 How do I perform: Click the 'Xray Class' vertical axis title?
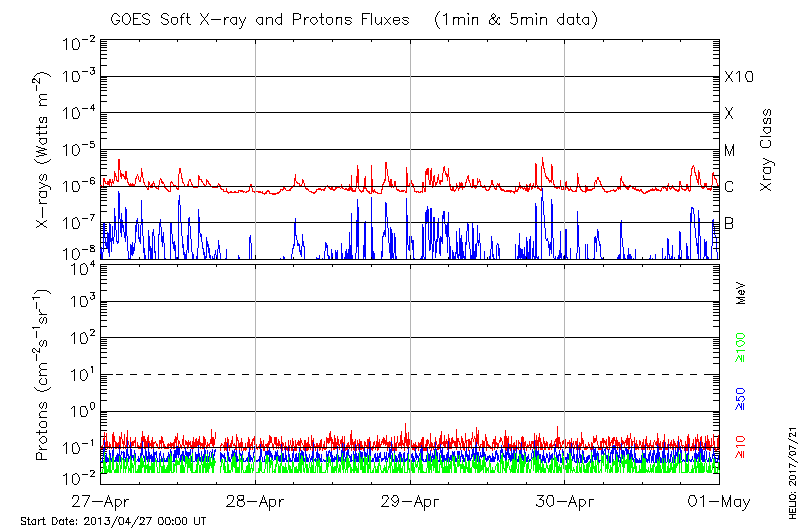point(767,150)
